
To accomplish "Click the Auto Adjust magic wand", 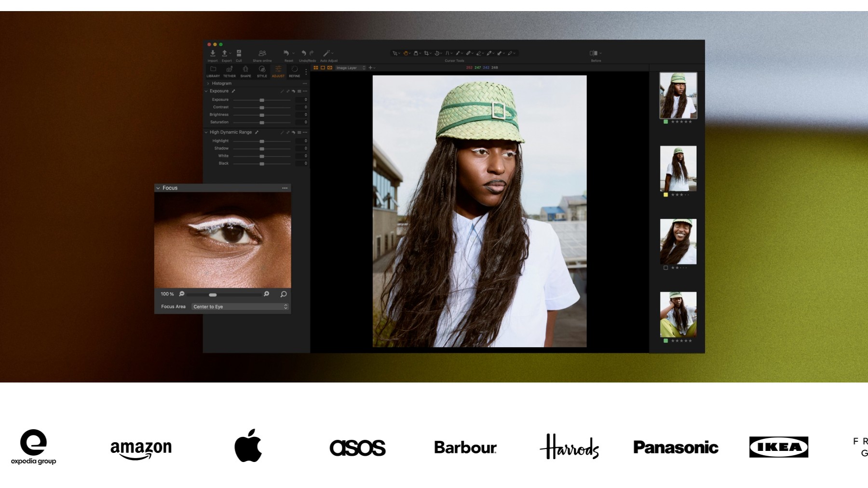I will [x=326, y=53].
